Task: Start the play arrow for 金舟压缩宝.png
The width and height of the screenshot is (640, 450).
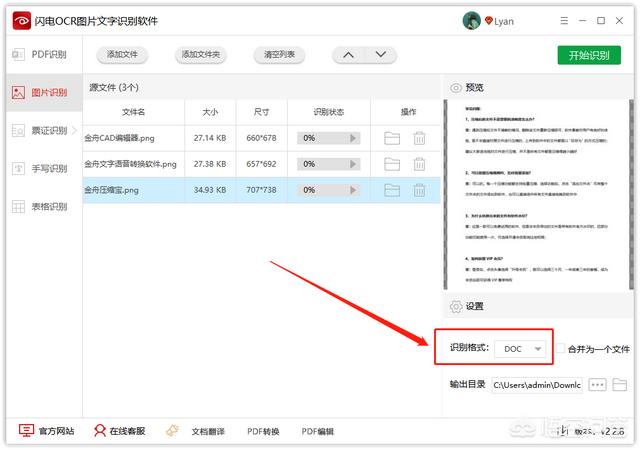Action: click(353, 190)
